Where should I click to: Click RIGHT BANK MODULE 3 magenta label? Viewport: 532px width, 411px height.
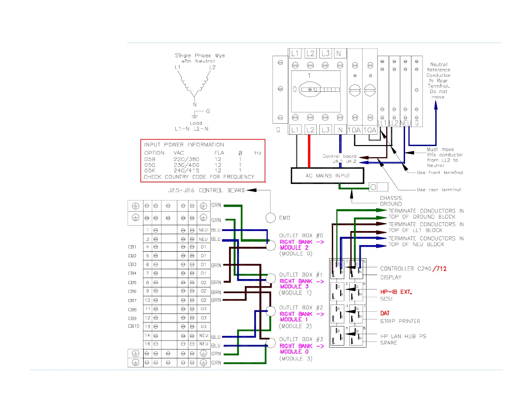coord(302,284)
